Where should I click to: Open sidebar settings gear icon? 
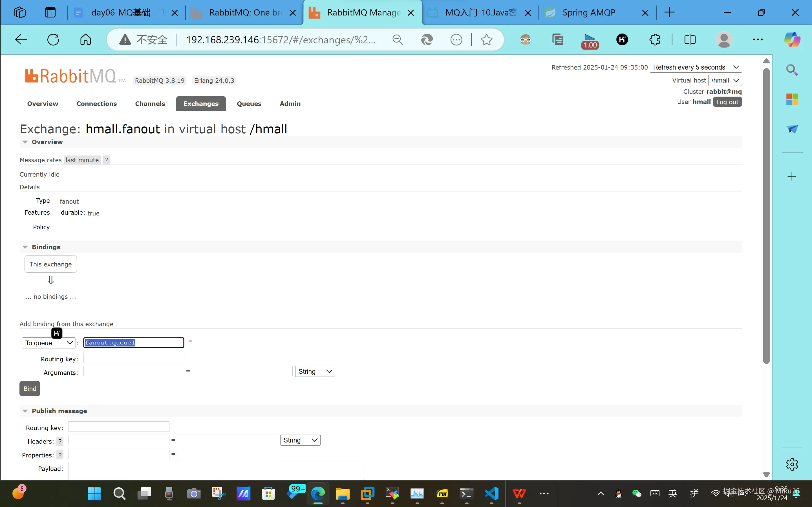pos(792,464)
